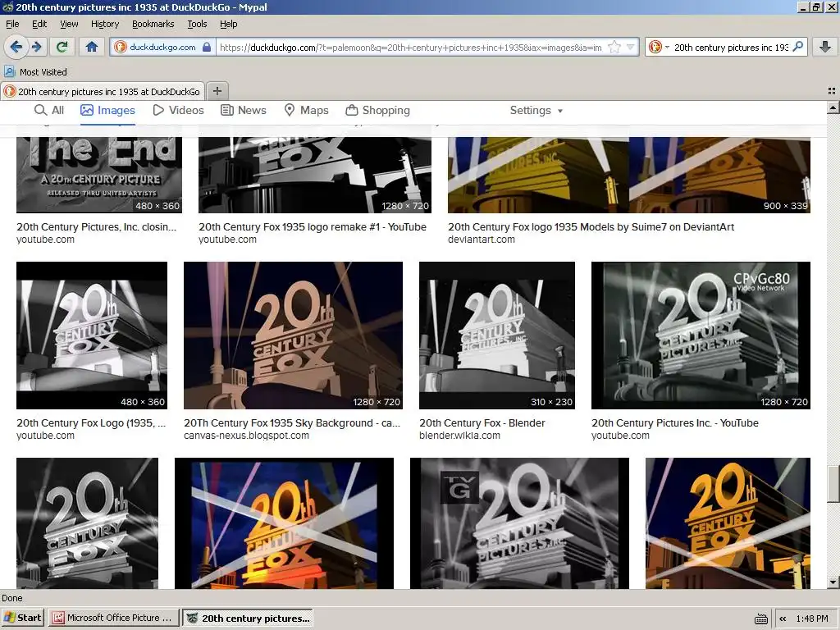Open the 1935 Sky Background thumbnail
The width and height of the screenshot is (840, 630).
coord(293,336)
